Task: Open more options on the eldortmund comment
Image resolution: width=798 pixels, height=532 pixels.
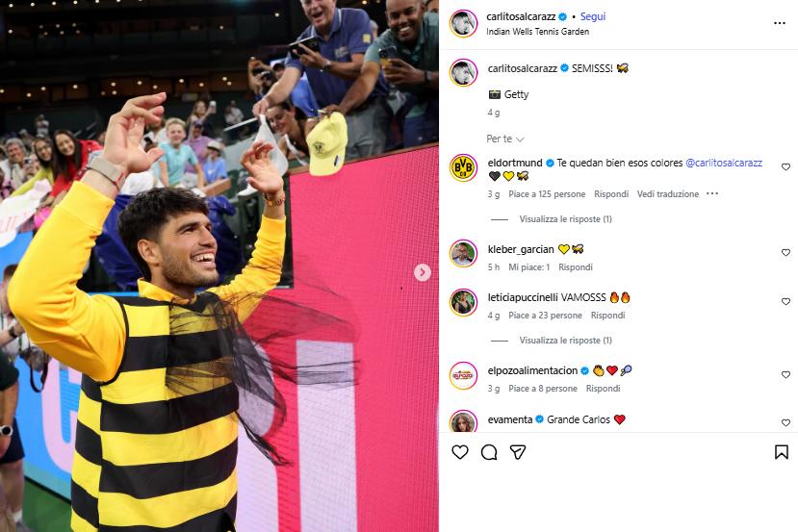Action: tap(712, 193)
